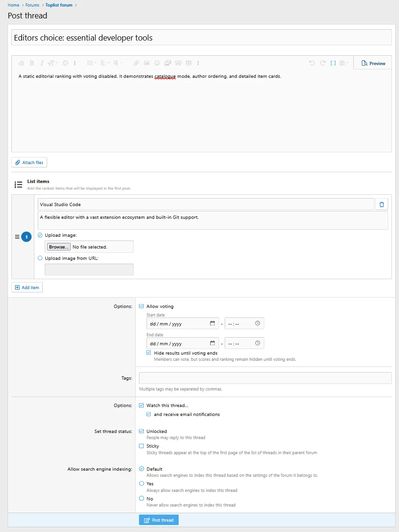Submit with the Post thread button
The image size is (399, 532).
[159, 520]
